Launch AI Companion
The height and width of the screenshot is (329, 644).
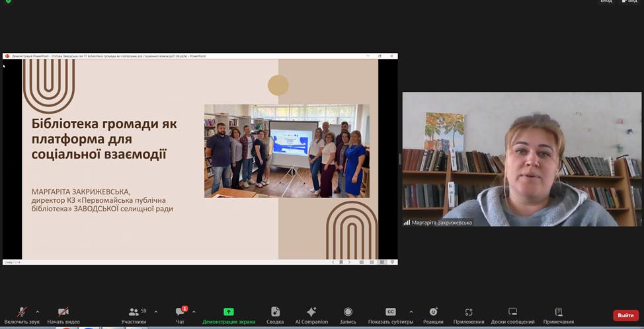(311, 316)
